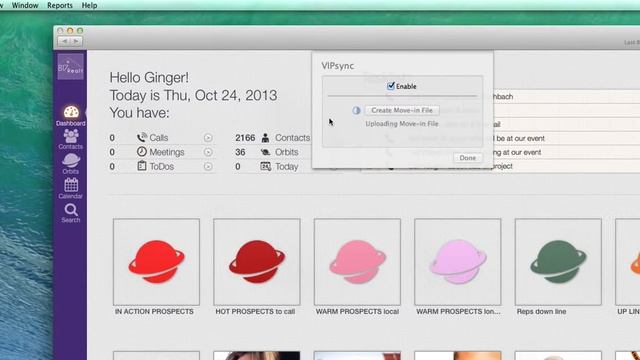The width and height of the screenshot is (640, 360).
Task: Click the Orbits planet icon in summary
Action: [265, 152]
